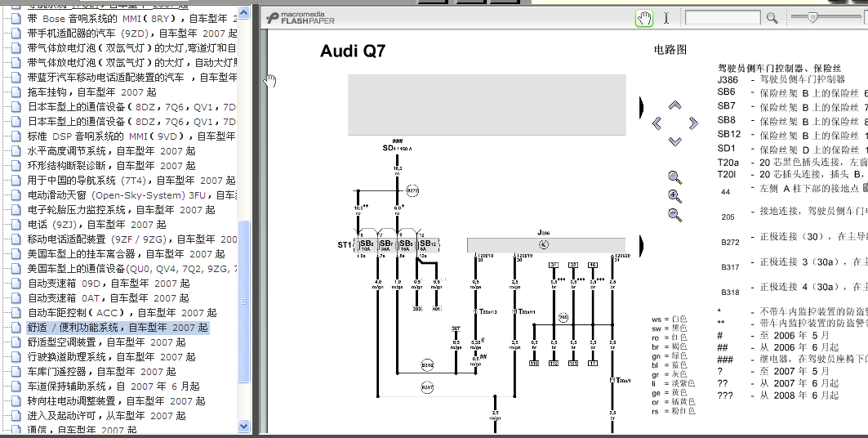Open '水平高度调节系统' entry
The height and width of the screenshot is (438, 868).
tap(111, 150)
